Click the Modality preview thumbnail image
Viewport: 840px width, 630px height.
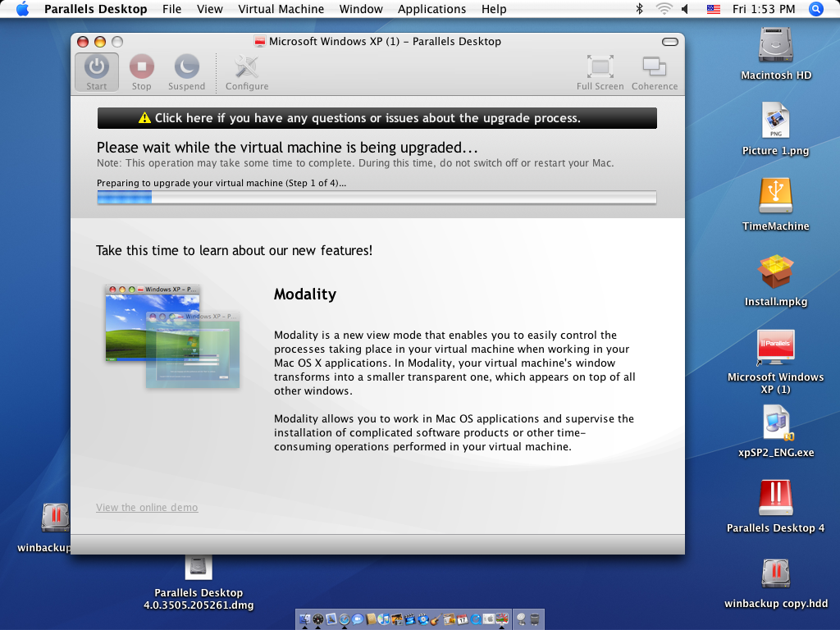pos(172,336)
